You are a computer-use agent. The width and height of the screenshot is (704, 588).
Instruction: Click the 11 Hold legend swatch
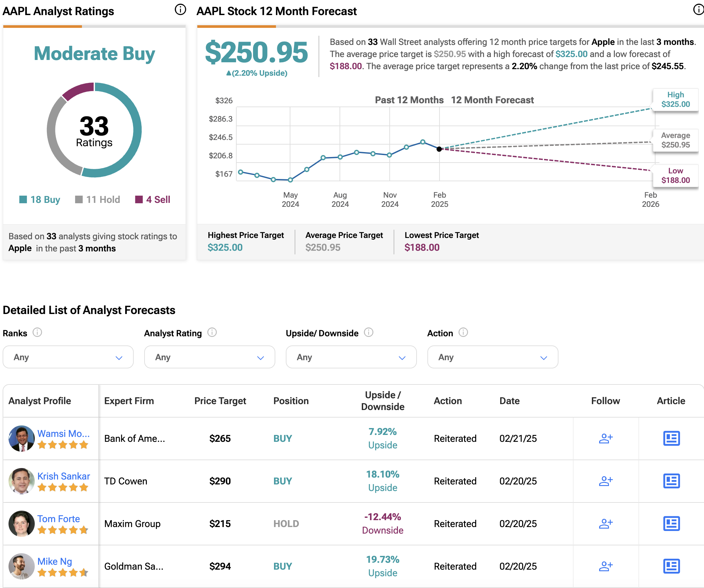tap(79, 200)
